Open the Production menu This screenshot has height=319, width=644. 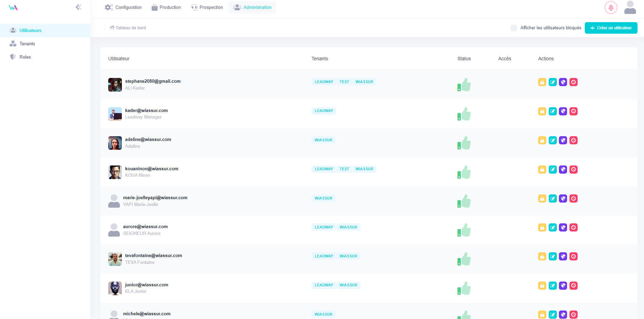point(166,7)
